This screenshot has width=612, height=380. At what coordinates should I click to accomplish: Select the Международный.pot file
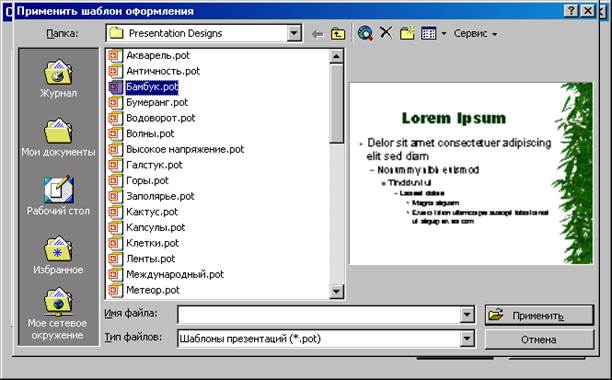(x=175, y=274)
